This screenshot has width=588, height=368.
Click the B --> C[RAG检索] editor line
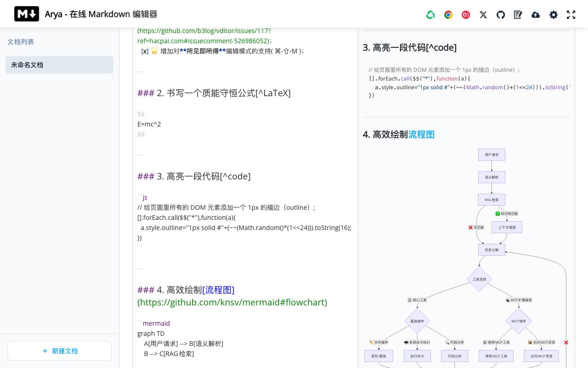(x=169, y=354)
